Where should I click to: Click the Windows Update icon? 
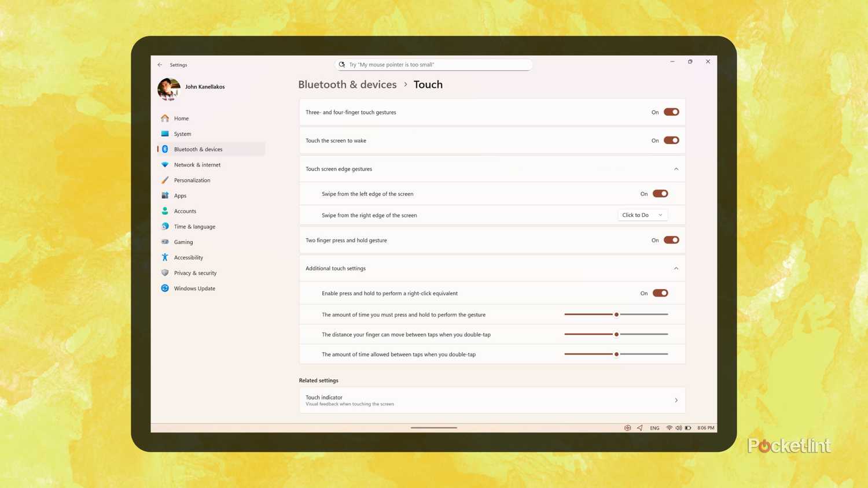pyautogui.click(x=165, y=288)
